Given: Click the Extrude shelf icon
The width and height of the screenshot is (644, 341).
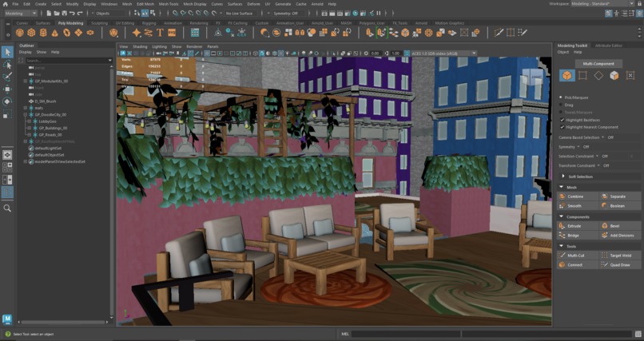Looking at the screenshot, I should [x=370, y=33].
